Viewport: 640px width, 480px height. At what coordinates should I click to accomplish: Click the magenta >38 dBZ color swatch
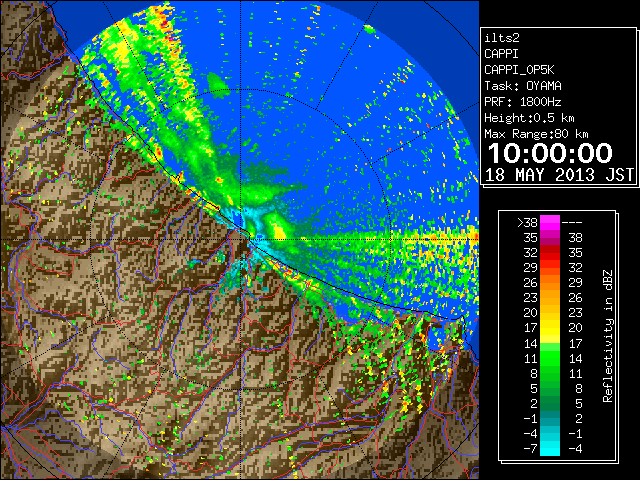(x=550, y=223)
